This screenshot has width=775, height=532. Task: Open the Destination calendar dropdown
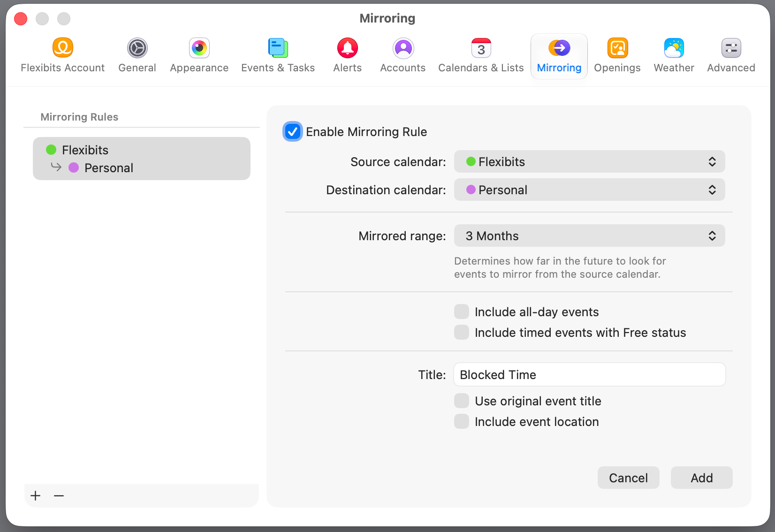pos(589,190)
